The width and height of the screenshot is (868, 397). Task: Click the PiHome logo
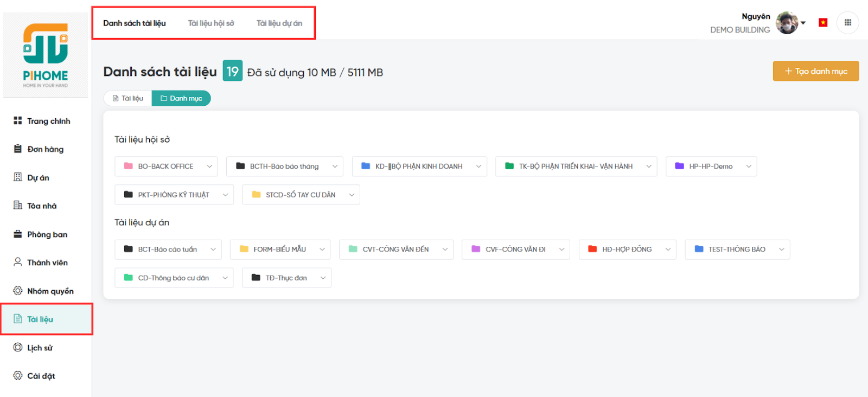tap(46, 55)
